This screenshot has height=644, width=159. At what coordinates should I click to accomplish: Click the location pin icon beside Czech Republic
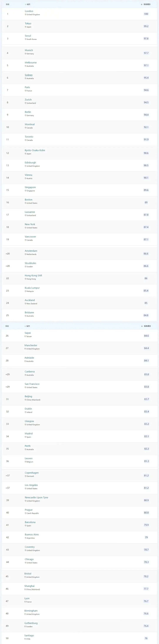pos(25,513)
